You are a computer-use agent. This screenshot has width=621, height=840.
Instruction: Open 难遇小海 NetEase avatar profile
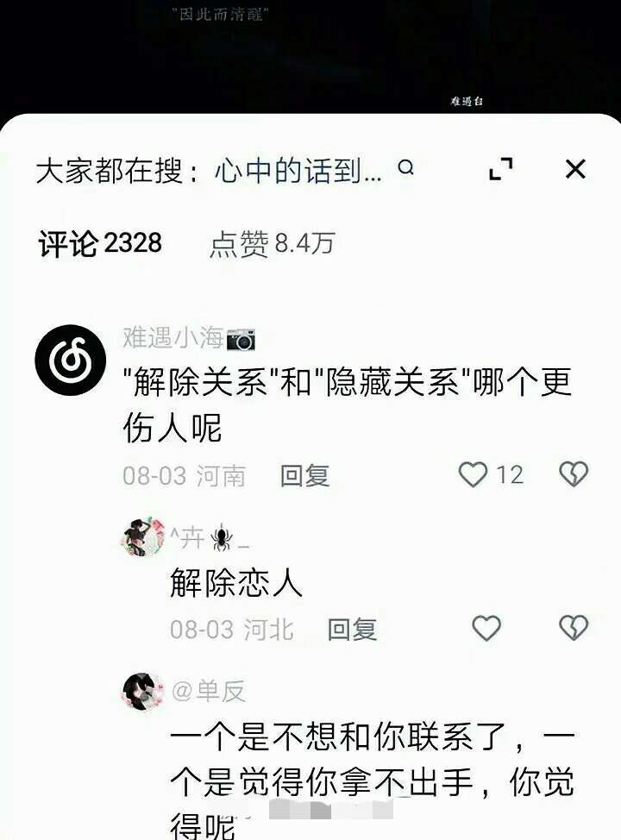coord(70,360)
